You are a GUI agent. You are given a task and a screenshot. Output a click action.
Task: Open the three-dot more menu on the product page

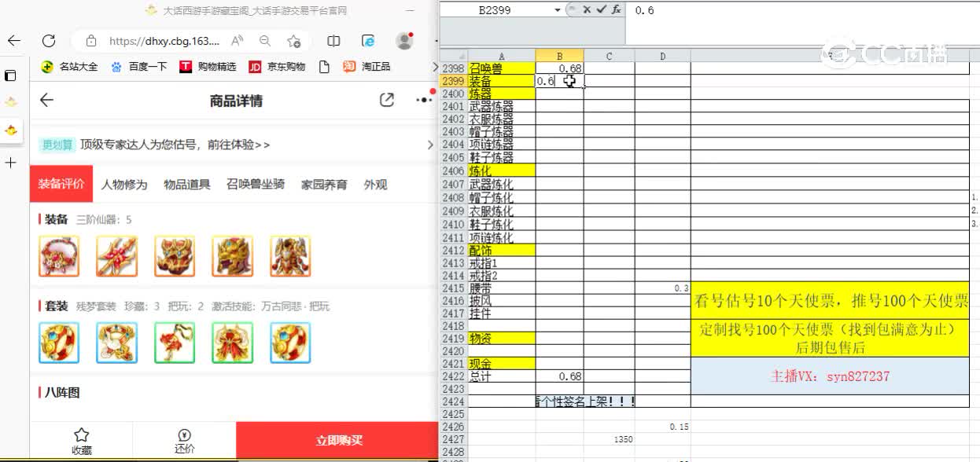423,100
